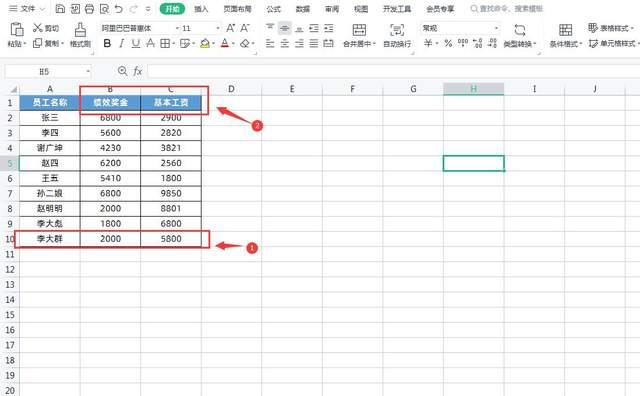Click the Merge and Center icon
The height and width of the screenshot is (396, 640).
pos(359,30)
